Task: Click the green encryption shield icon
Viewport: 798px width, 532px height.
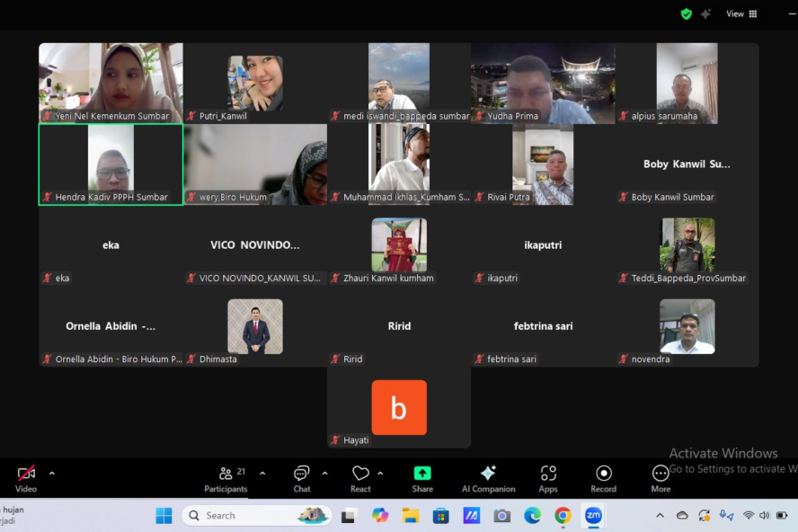Action: tap(687, 13)
